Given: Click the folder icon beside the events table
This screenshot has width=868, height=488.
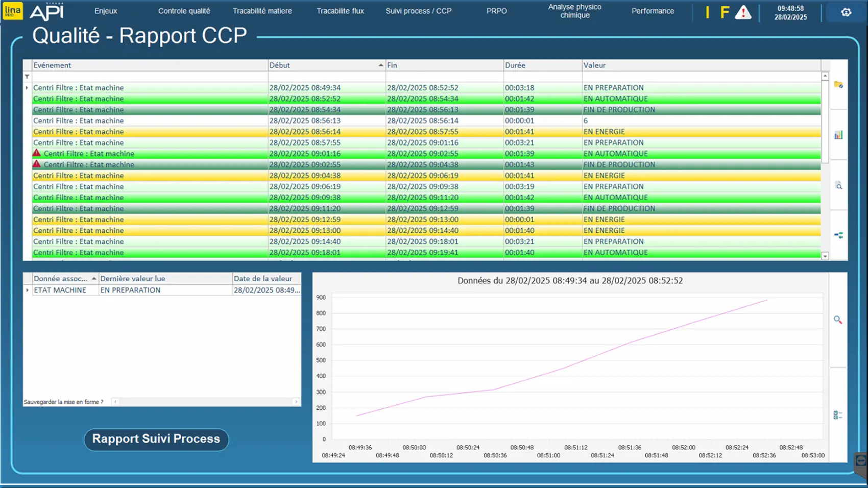Looking at the screenshot, I should pyautogui.click(x=838, y=85).
